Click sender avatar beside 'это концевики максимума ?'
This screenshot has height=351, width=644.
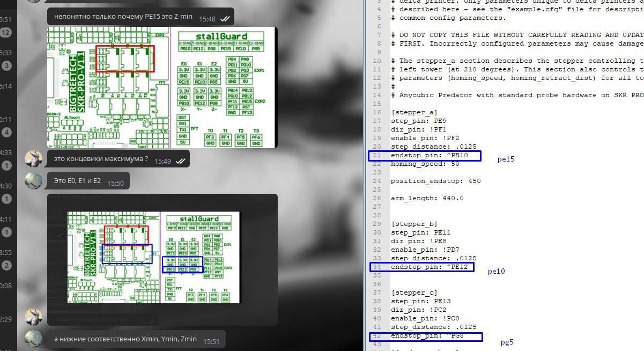[34, 159]
